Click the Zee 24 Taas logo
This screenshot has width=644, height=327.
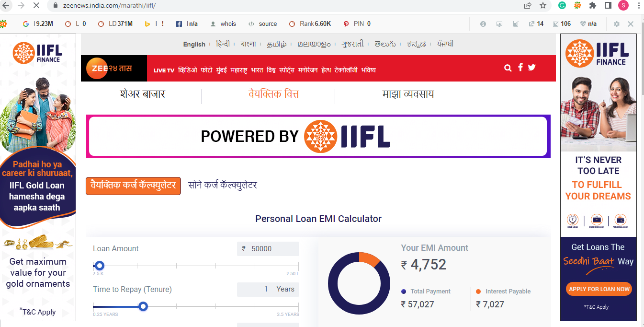[114, 69]
